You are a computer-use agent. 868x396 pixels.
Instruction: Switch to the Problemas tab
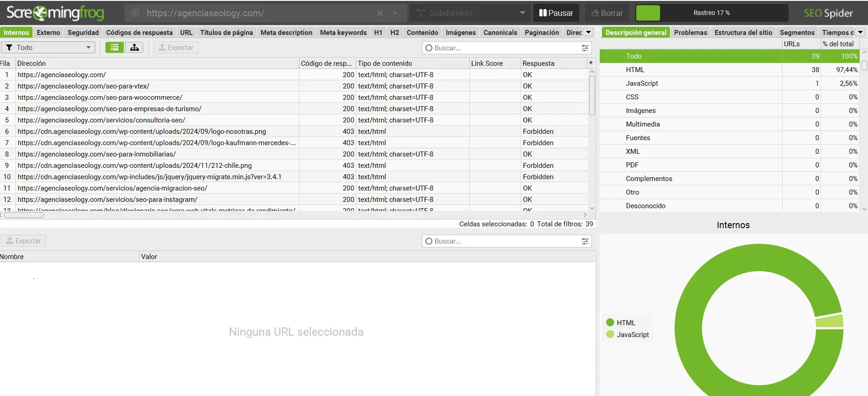(x=690, y=33)
